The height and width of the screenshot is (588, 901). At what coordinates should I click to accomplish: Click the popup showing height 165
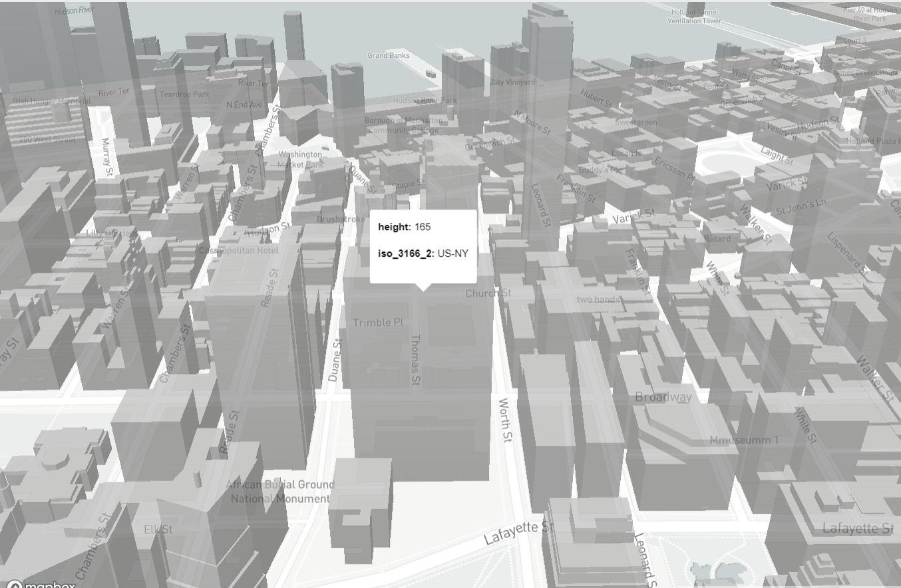(x=423, y=246)
